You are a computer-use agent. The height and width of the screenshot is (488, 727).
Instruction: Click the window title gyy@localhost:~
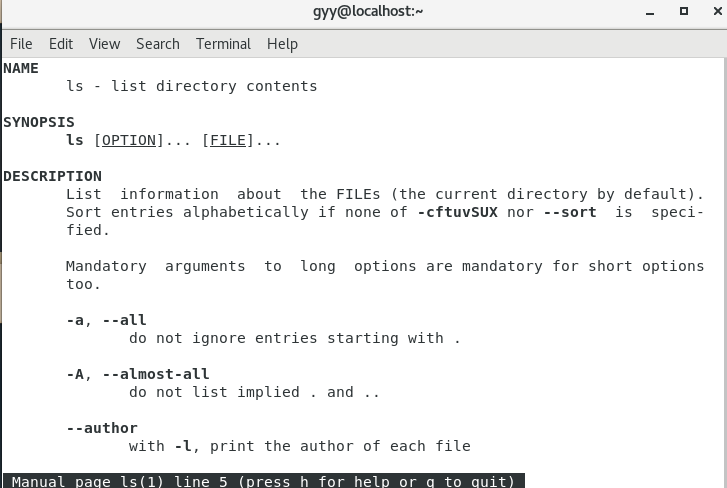click(x=368, y=11)
